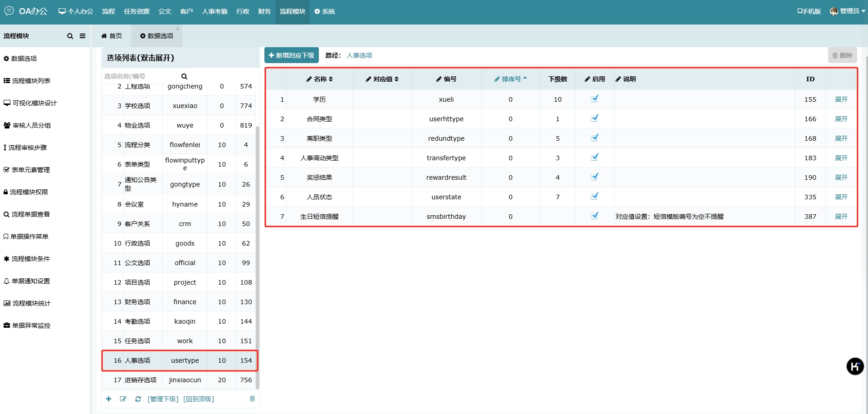The width and height of the screenshot is (868, 414).
Task: Toggle the sidebar hamburger menu icon
Action: tap(83, 36)
